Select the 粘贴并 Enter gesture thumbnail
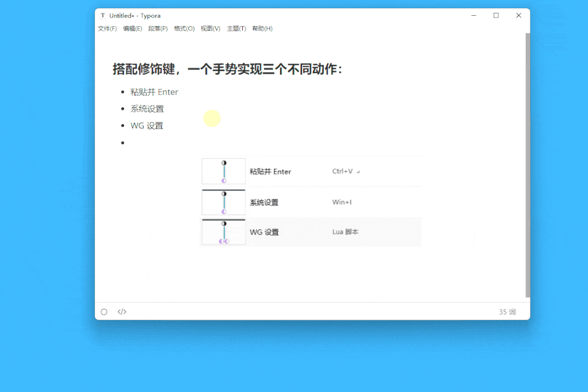The image size is (588, 392). click(x=224, y=171)
